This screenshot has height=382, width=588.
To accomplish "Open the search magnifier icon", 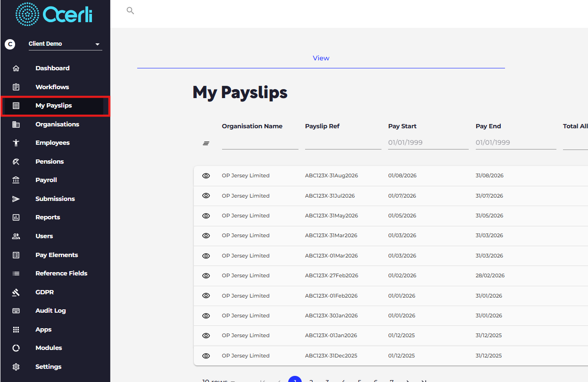I will click(131, 10).
